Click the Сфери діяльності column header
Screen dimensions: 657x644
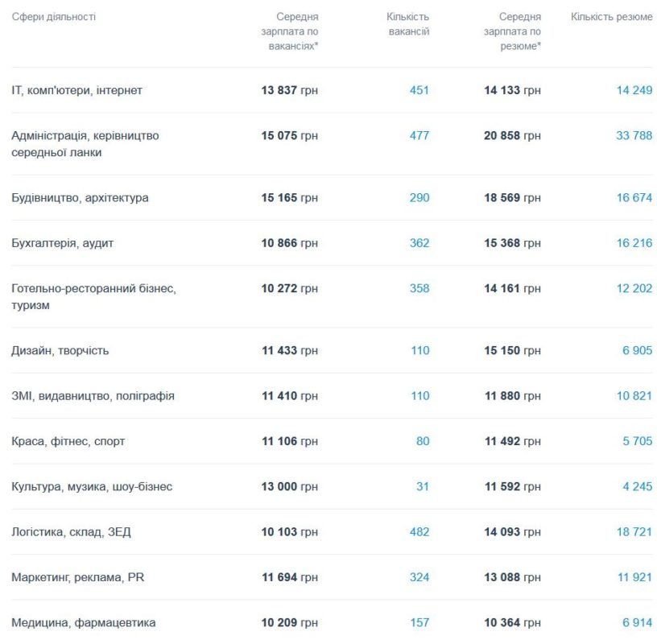tap(53, 17)
